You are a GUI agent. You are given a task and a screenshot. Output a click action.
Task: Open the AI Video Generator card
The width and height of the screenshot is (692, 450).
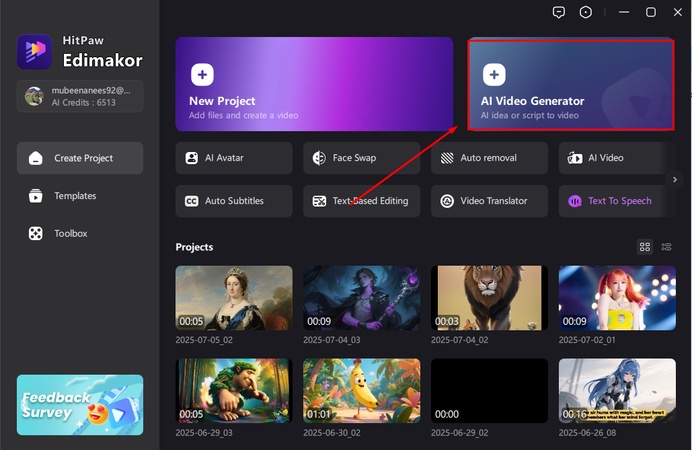point(571,85)
